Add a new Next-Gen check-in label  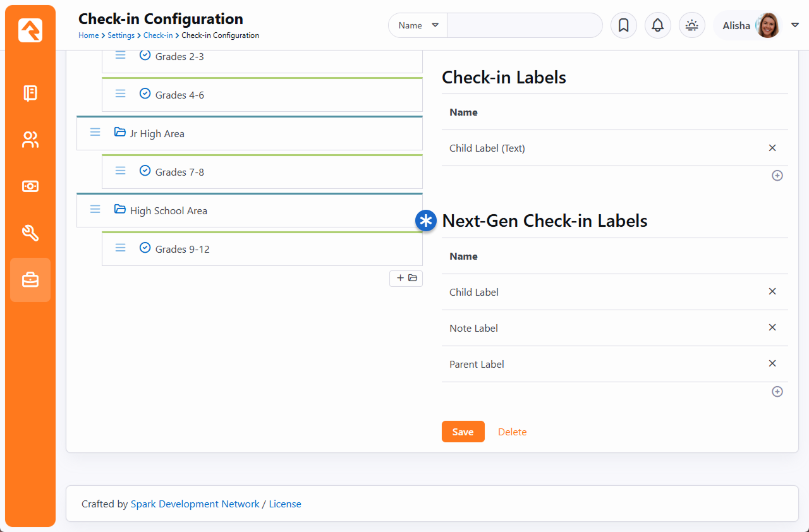click(777, 392)
